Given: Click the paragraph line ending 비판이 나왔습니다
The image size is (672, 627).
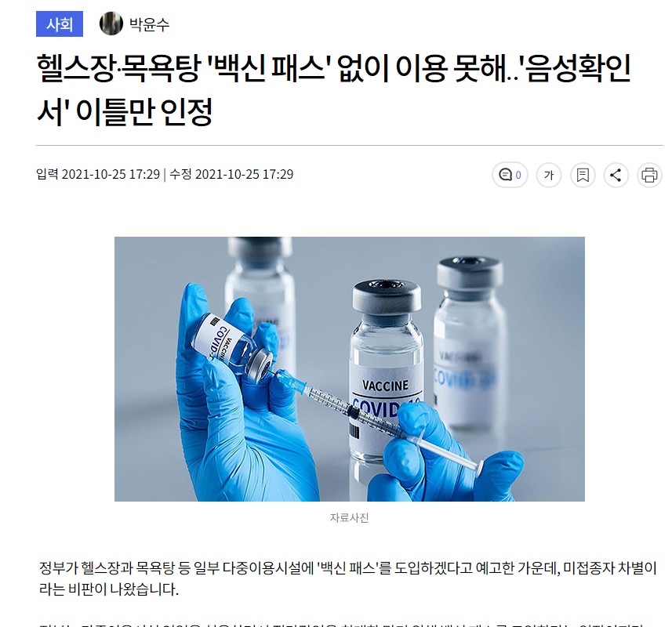Looking at the screenshot, I should [x=108, y=589].
